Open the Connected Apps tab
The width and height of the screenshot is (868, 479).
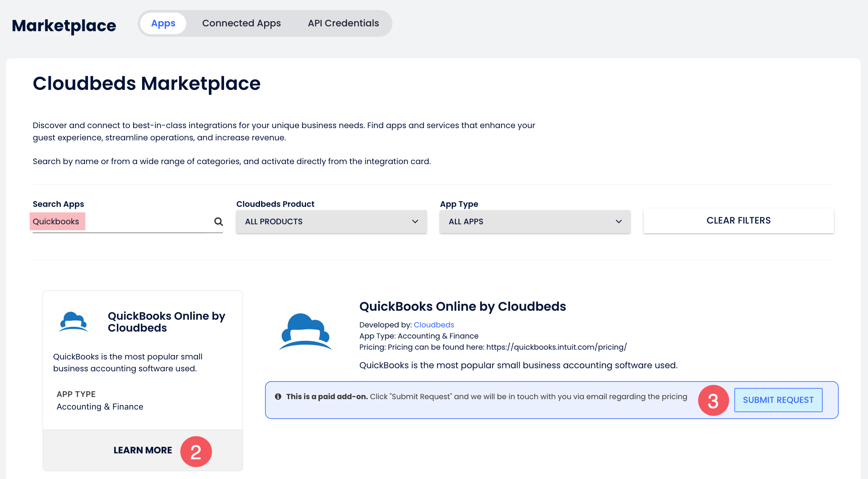coord(241,23)
